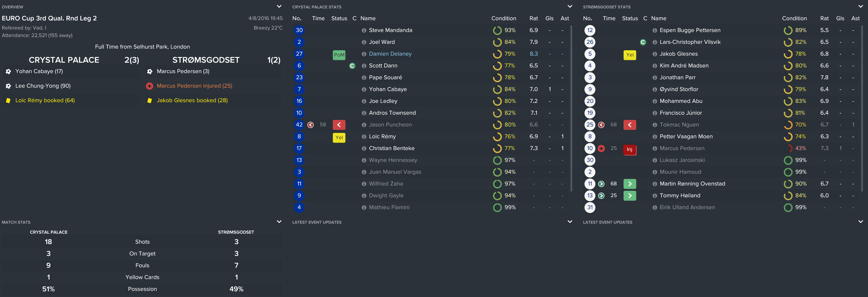Screen dimensions: 868x297
Task: Click shirt number 30 badge for Mandanda
Action: pyautogui.click(x=299, y=30)
